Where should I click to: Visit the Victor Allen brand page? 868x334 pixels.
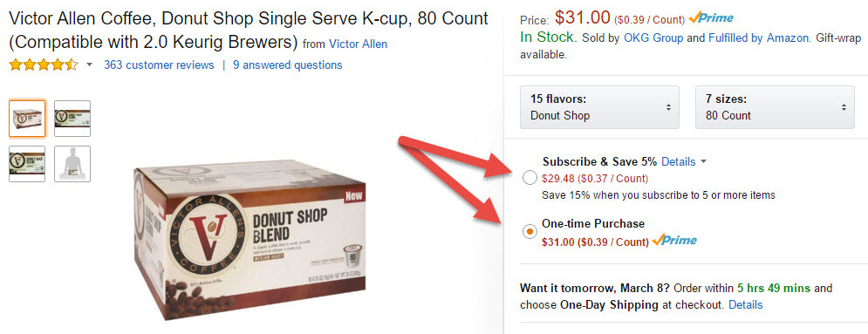coord(359,44)
